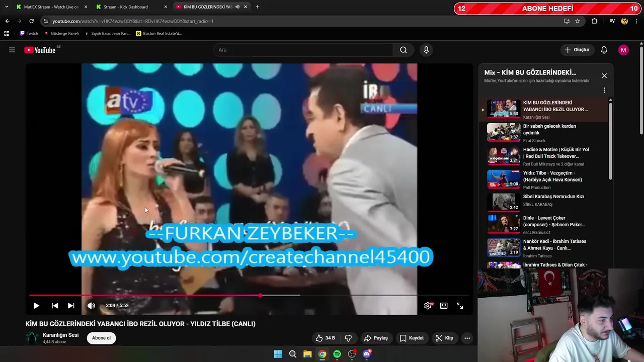Open Spotify from the taskbar
This screenshot has height=362, width=644.
pos(337,354)
